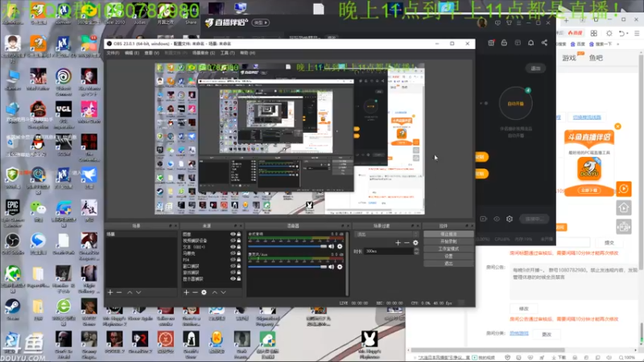
Task: Open the 工具(T) menu in OBS
Action: (228, 53)
